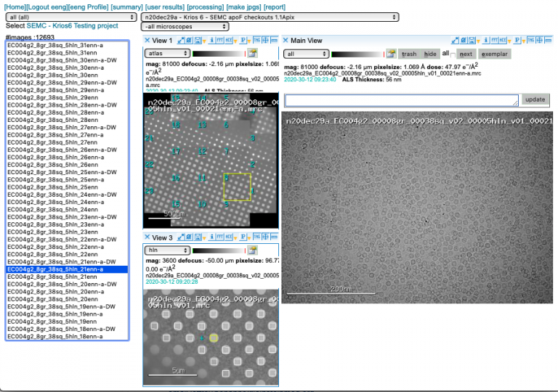
Task: Open the [user results] link
Action: tap(165, 7)
